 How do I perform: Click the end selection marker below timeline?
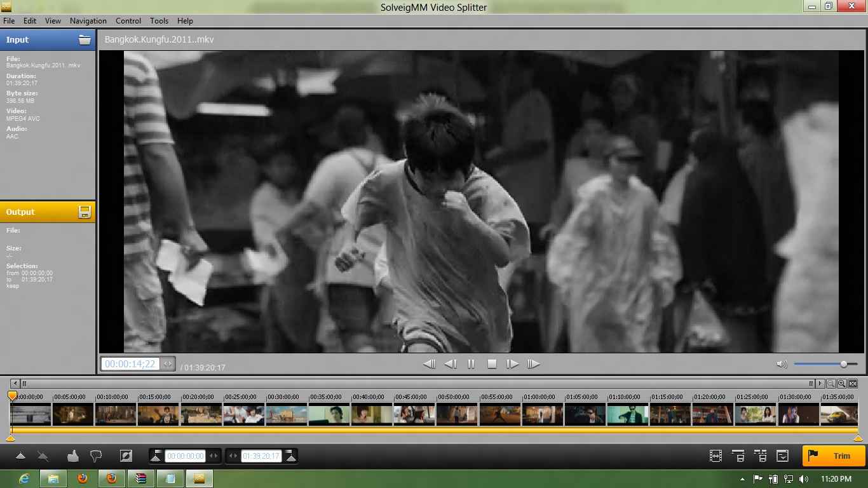(858, 438)
